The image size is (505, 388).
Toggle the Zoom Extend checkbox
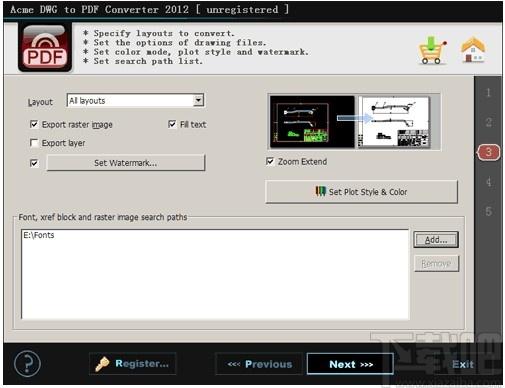pyautogui.click(x=270, y=162)
